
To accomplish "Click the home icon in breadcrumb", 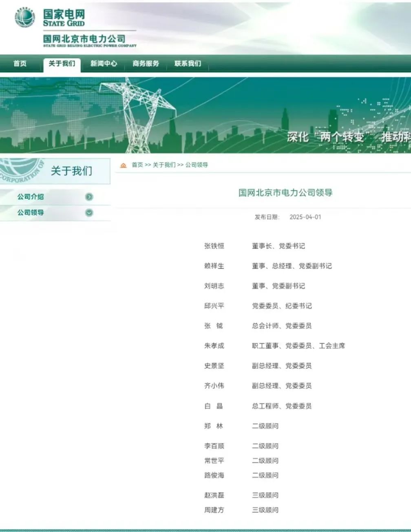I will (x=123, y=165).
